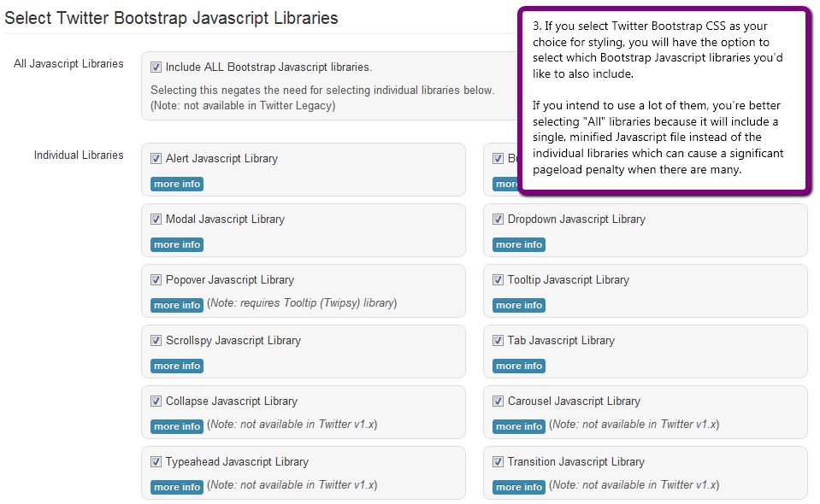Toggle the Transition Javascript Library checkbox
The image size is (820, 504).
point(498,461)
